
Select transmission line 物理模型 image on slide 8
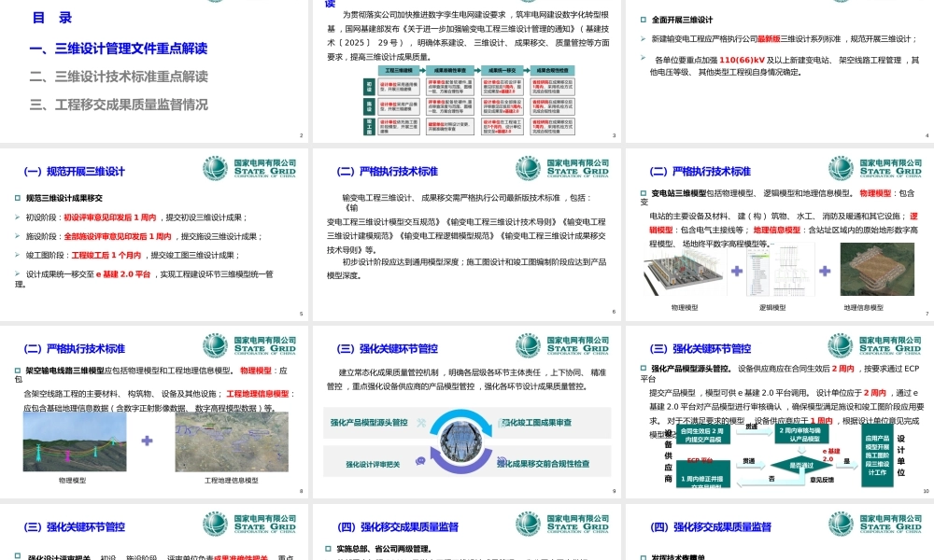(75, 441)
